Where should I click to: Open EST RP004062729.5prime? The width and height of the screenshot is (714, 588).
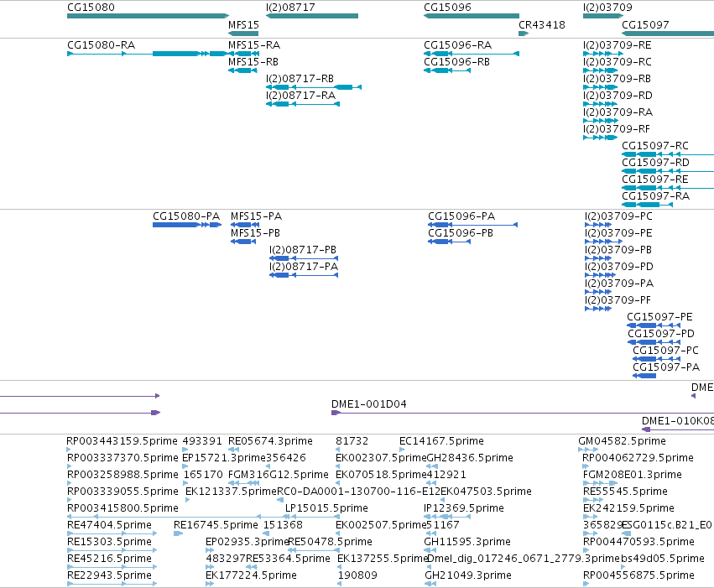tap(638, 458)
